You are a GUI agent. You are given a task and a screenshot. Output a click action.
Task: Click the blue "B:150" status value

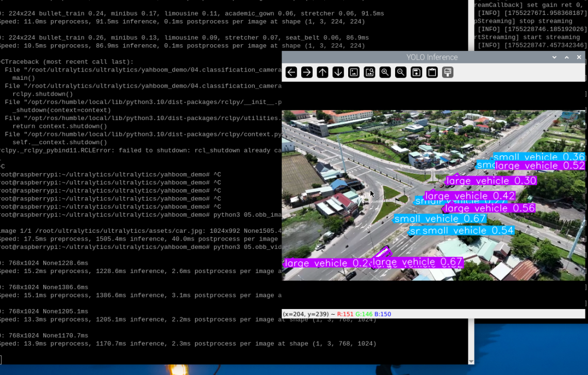[x=383, y=314]
